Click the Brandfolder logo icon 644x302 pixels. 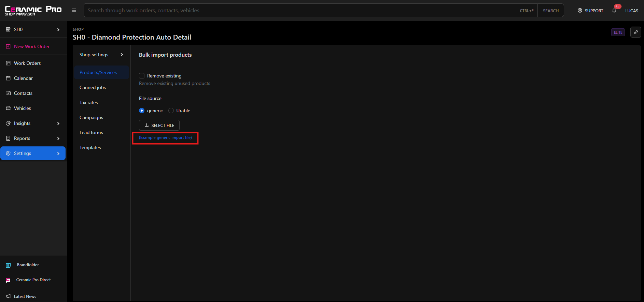pyautogui.click(x=8, y=265)
